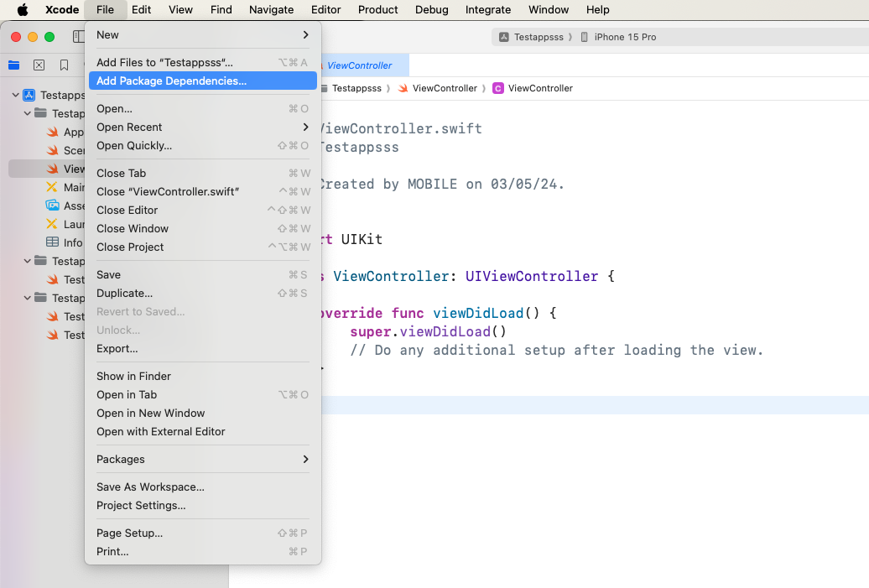
Task: Select the Assets catalog file icon
Action: [x=52, y=206]
